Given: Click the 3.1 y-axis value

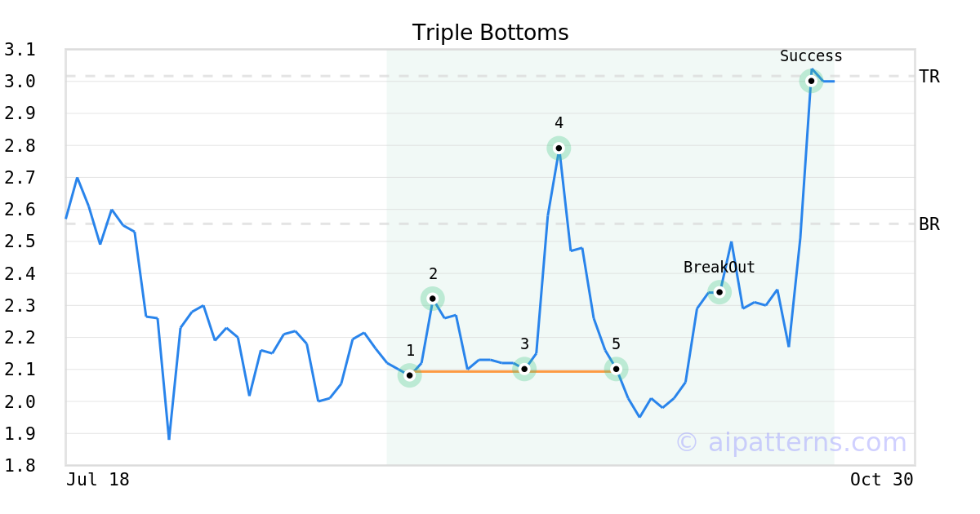Looking at the screenshot, I should [x=20, y=50].
